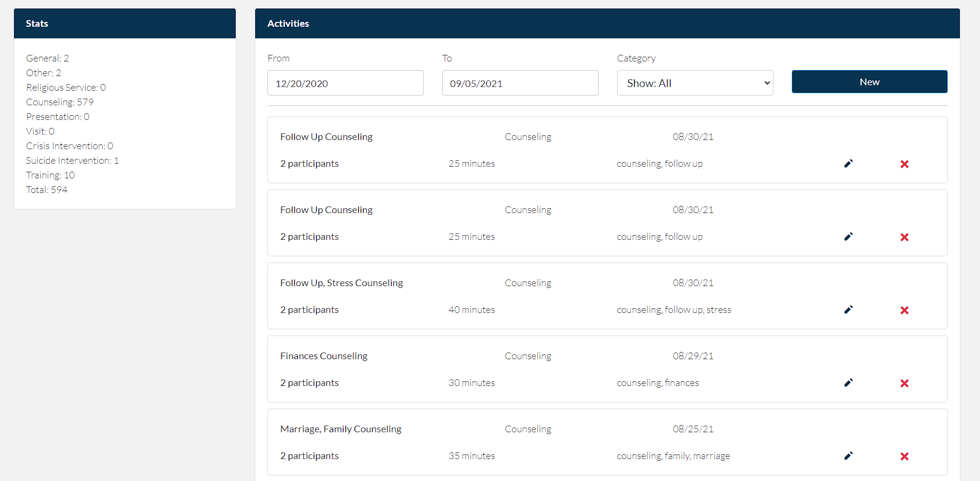Edit the first Follow Up Counseling entry
980x481 pixels.
848,163
